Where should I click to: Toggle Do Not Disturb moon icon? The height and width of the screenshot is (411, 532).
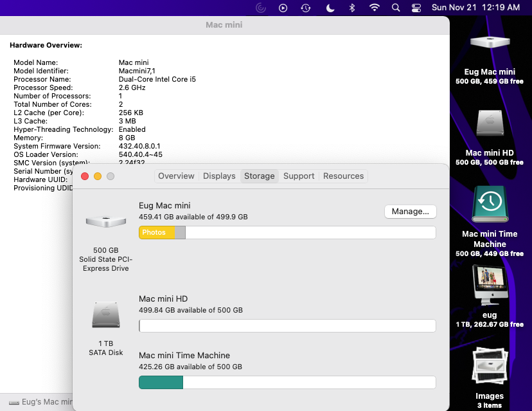tap(330, 8)
